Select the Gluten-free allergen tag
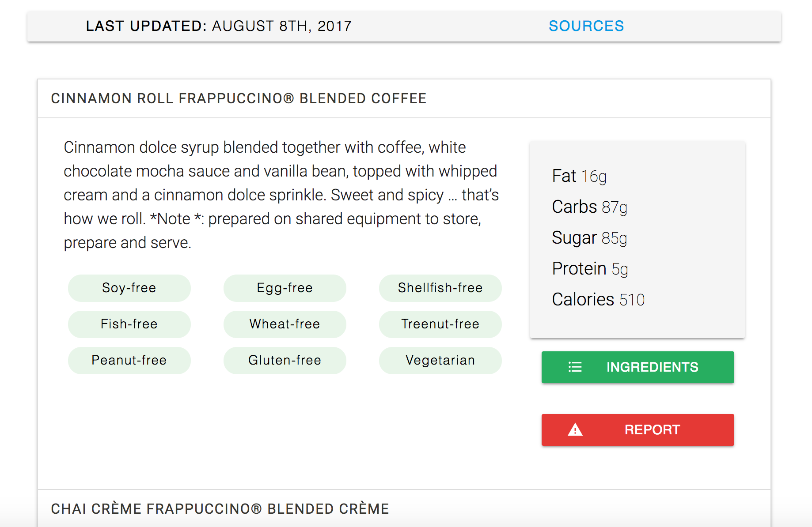 (x=285, y=360)
